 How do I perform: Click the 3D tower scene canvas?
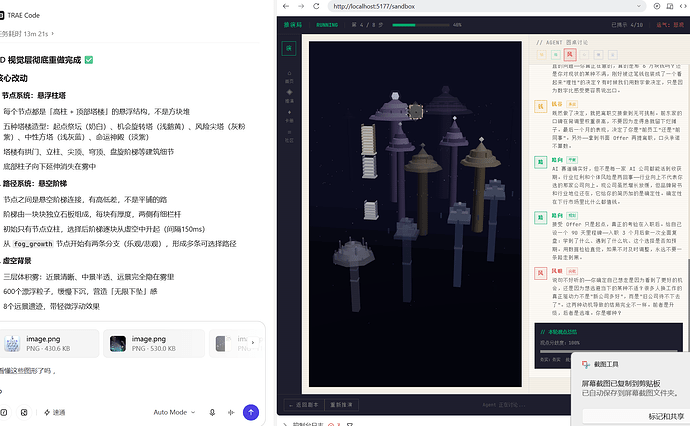pyautogui.click(x=415, y=214)
